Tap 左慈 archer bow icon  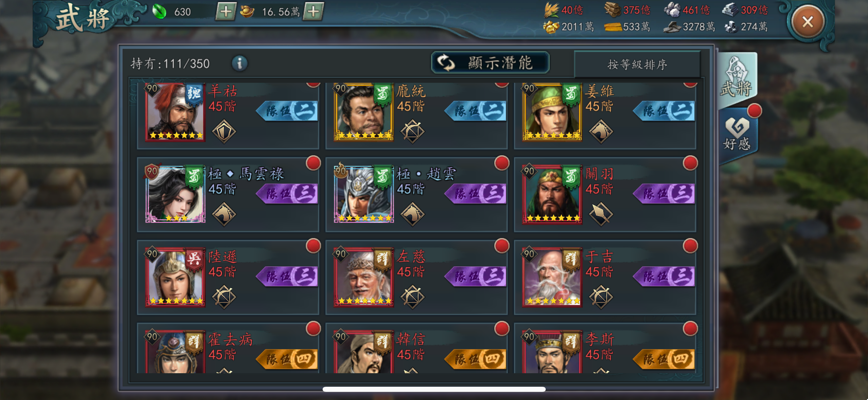(412, 297)
